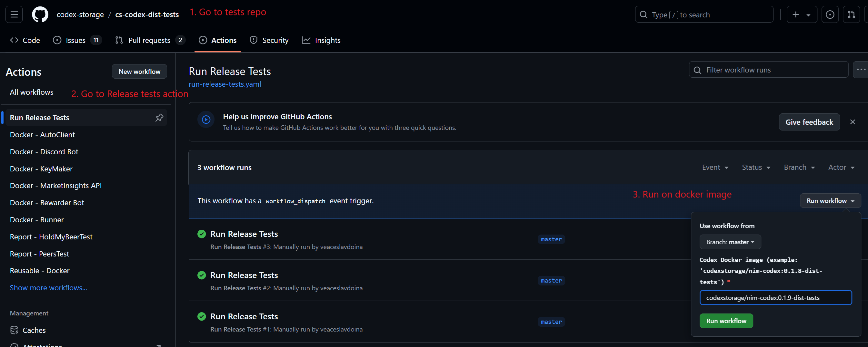This screenshot has height=347, width=868.
Task: Open the Branch: master selector
Action: pos(730,242)
